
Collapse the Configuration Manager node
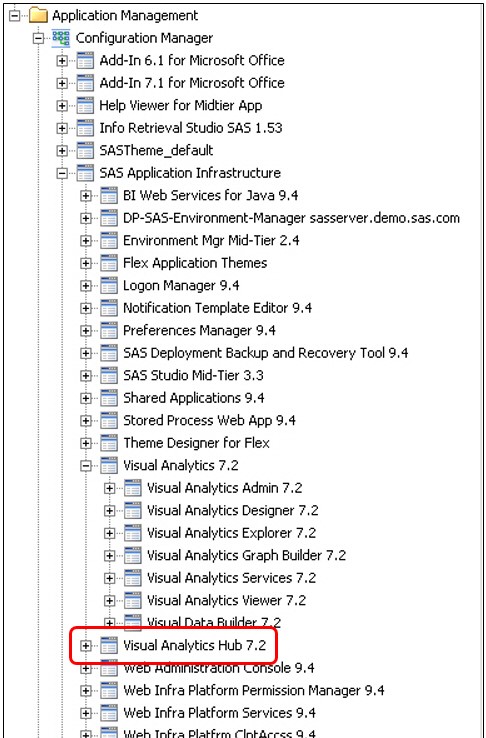click(38, 39)
